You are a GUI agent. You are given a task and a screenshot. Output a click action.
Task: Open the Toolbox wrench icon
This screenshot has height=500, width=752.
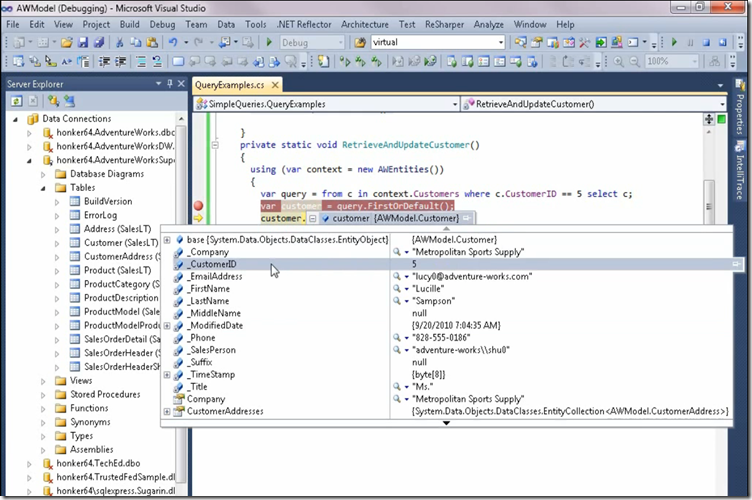pyautogui.click(x=584, y=43)
